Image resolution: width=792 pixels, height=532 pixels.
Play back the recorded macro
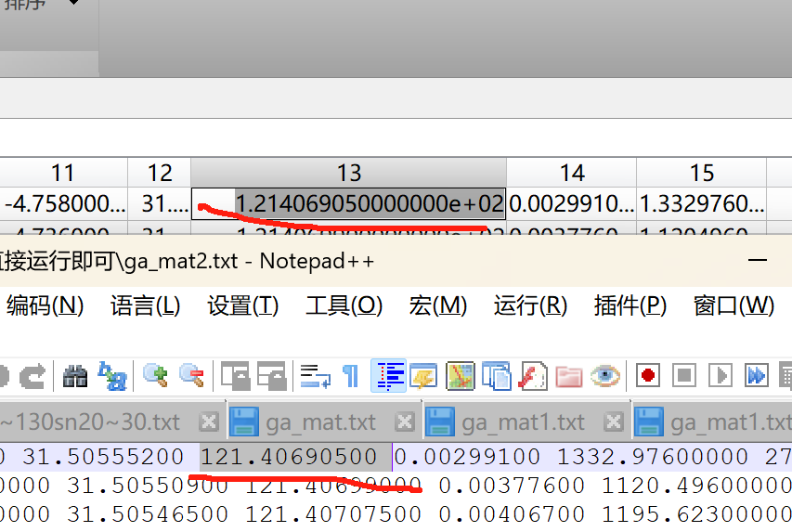coord(721,376)
